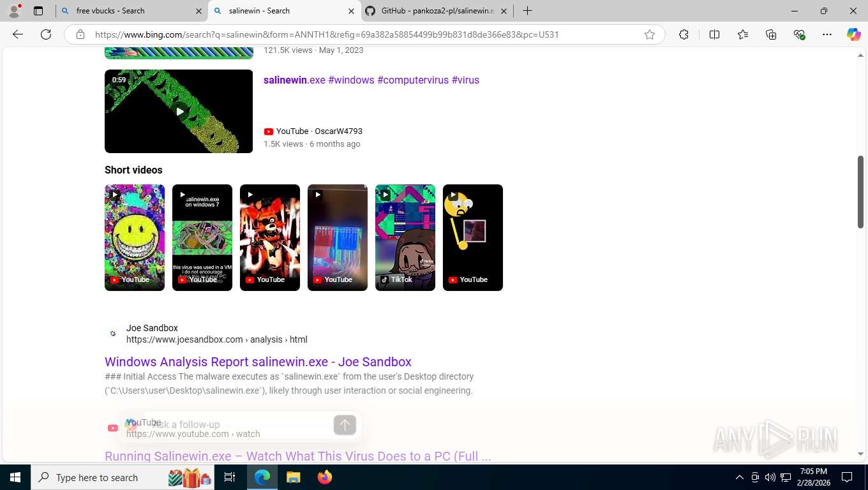Open the Browser essentials heart icon
Viewport: 868px width, 490px height.
(799, 34)
